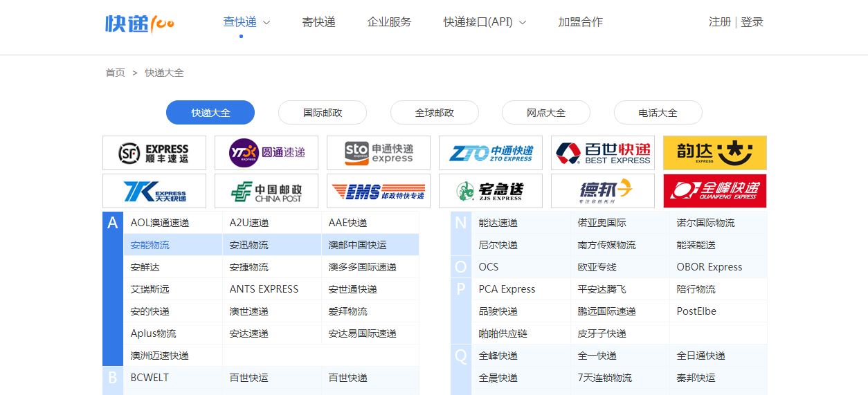The image size is (868, 395).
Task: Jump to letter Q section marker
Action: click(461, 356)
